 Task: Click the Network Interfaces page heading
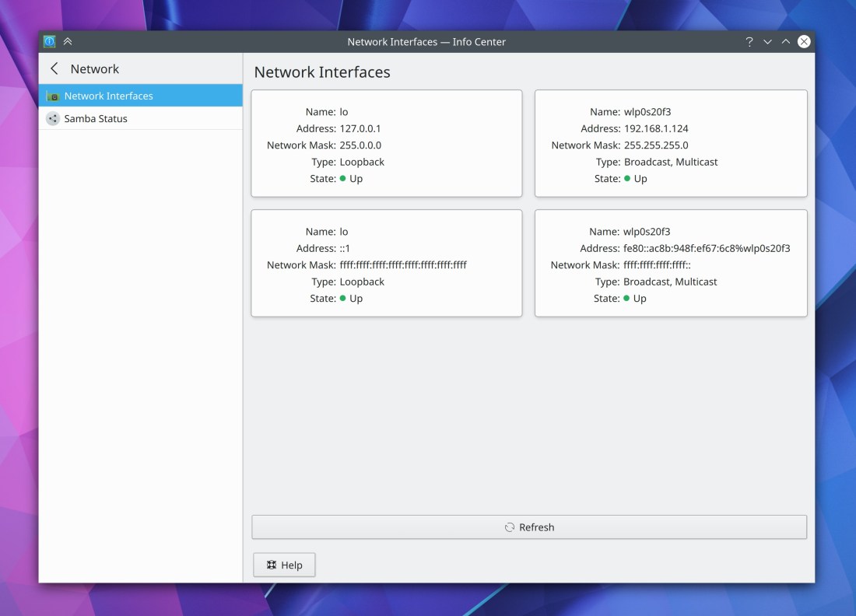pos(322,72)
